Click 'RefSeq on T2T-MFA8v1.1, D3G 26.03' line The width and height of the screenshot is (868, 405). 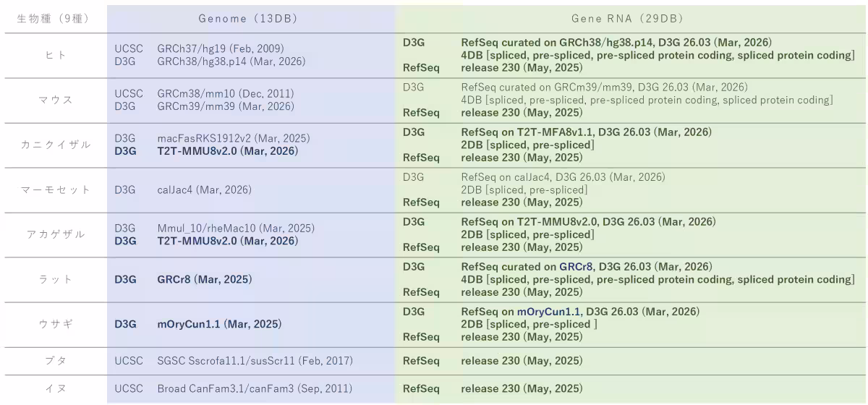click(587, 132)
